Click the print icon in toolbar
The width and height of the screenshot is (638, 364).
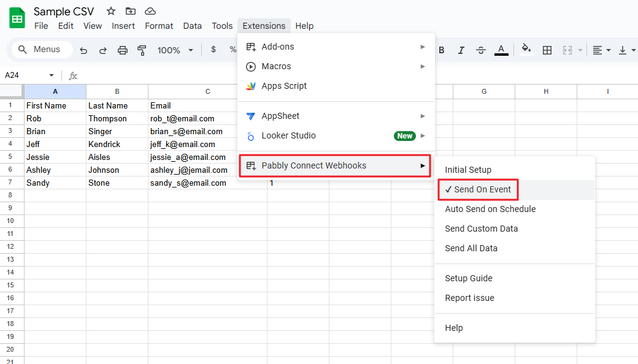coord(123,50)
